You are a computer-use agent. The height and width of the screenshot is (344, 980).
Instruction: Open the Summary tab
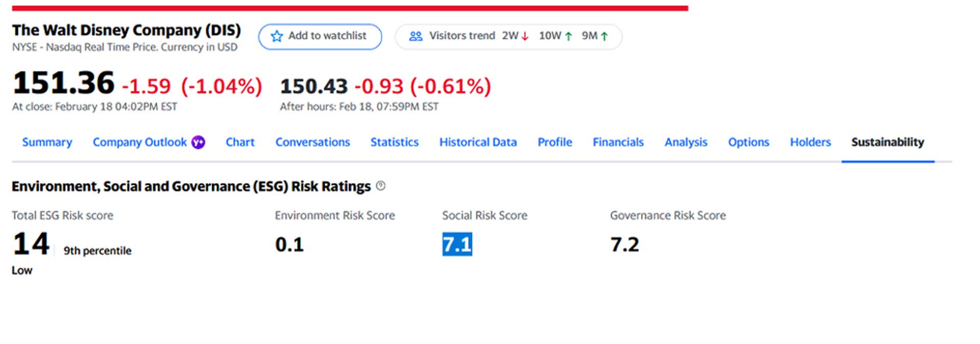(47, 142)
